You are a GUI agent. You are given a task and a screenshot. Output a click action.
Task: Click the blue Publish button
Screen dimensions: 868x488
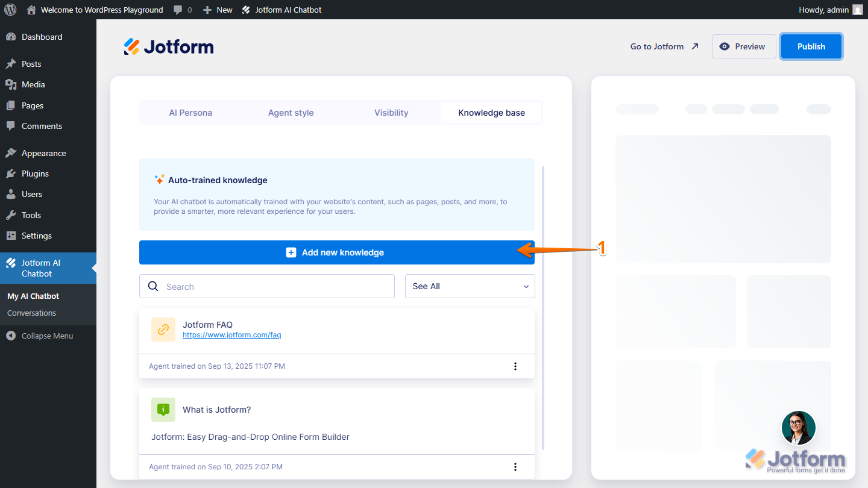(811, 46)
